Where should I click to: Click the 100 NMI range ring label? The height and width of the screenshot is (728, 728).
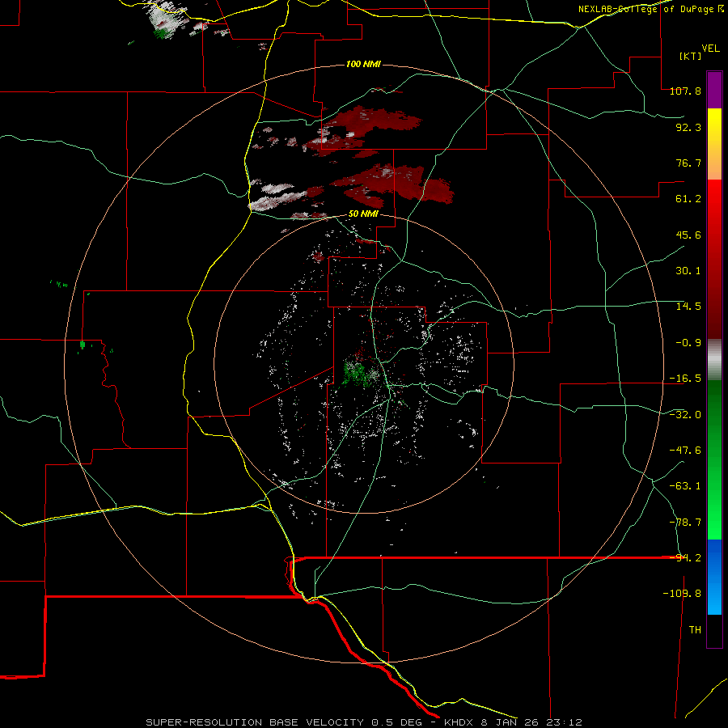(363, 64)
